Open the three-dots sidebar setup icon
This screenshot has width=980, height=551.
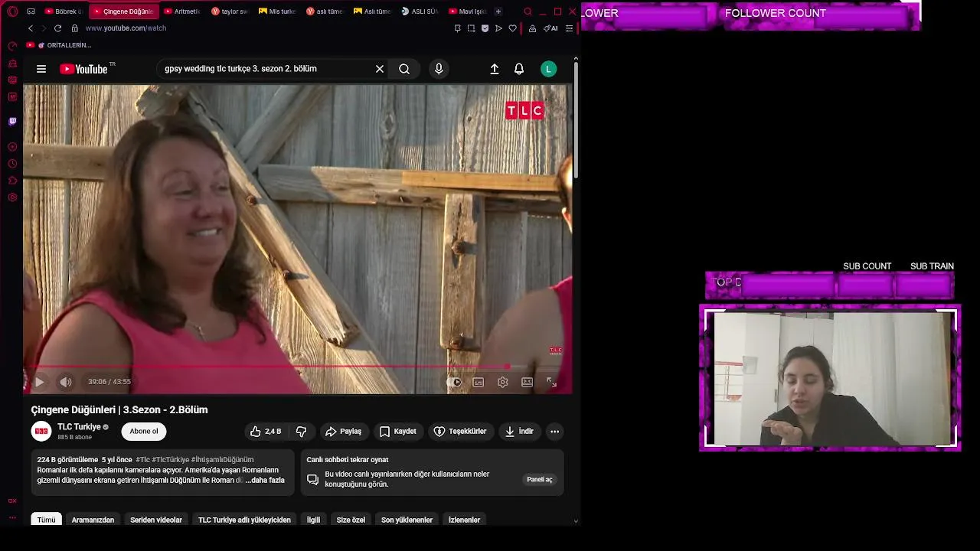12,517
